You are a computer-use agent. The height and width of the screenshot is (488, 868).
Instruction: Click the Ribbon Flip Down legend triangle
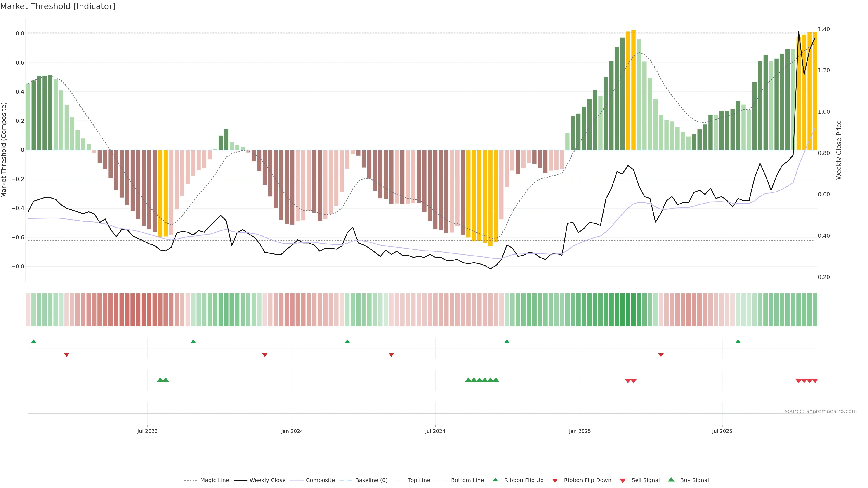click(x=555, y=481)
